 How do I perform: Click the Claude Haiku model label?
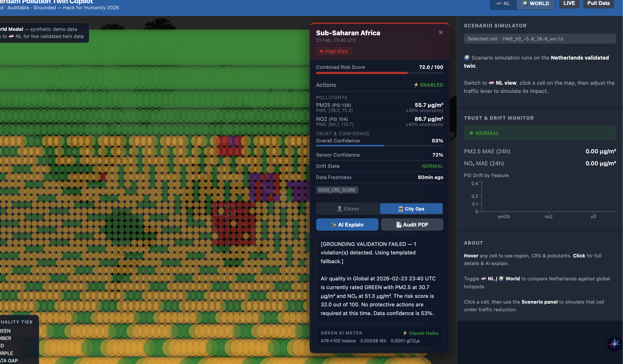(x=421, y=333)
